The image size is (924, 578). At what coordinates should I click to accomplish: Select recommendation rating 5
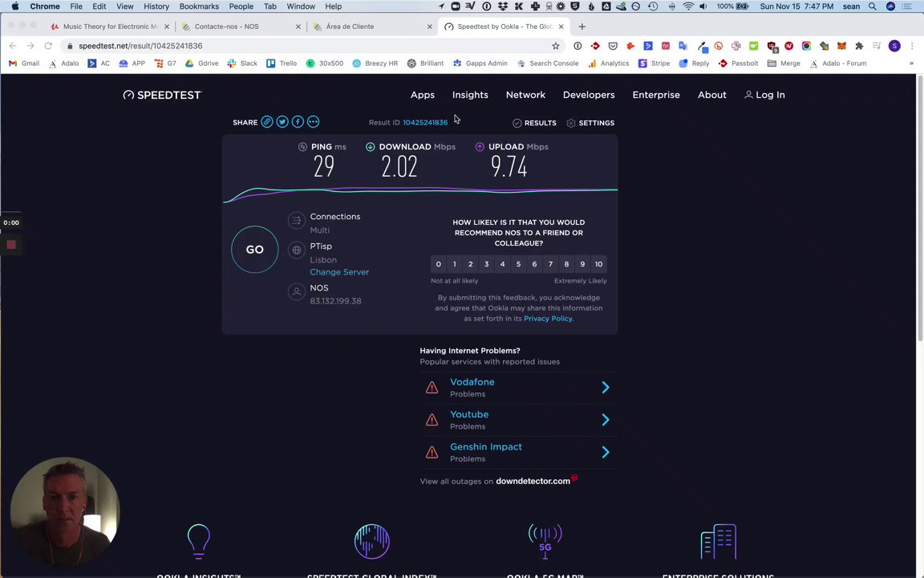tap(519, 264)
